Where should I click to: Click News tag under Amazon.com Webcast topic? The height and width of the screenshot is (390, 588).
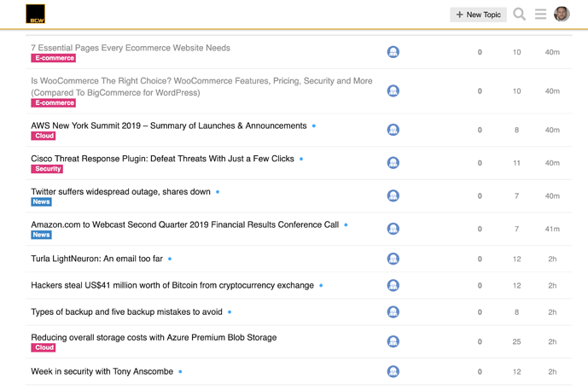click(41, 235)
